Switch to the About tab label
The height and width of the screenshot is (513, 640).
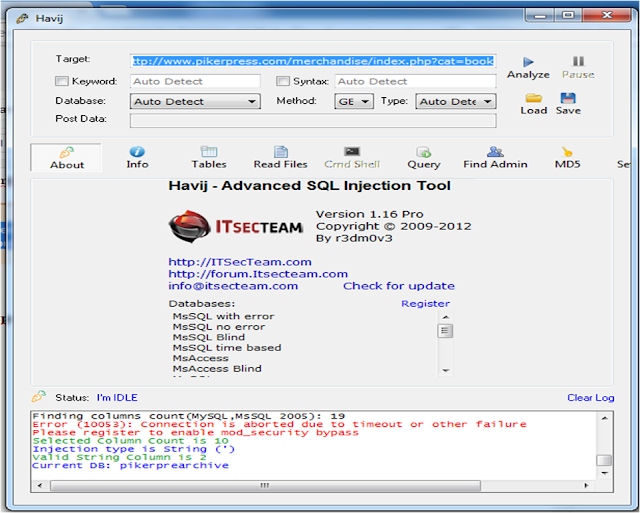pos(67,165)
